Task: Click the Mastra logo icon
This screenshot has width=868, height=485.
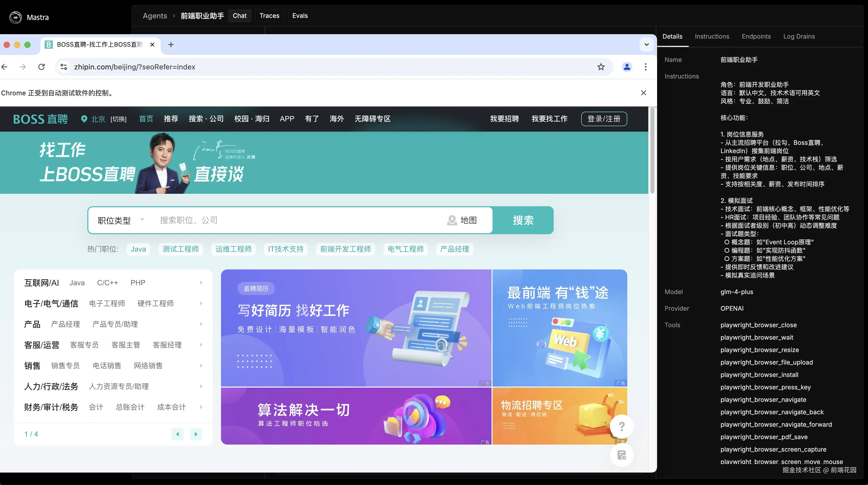Action: click(15, 17)
